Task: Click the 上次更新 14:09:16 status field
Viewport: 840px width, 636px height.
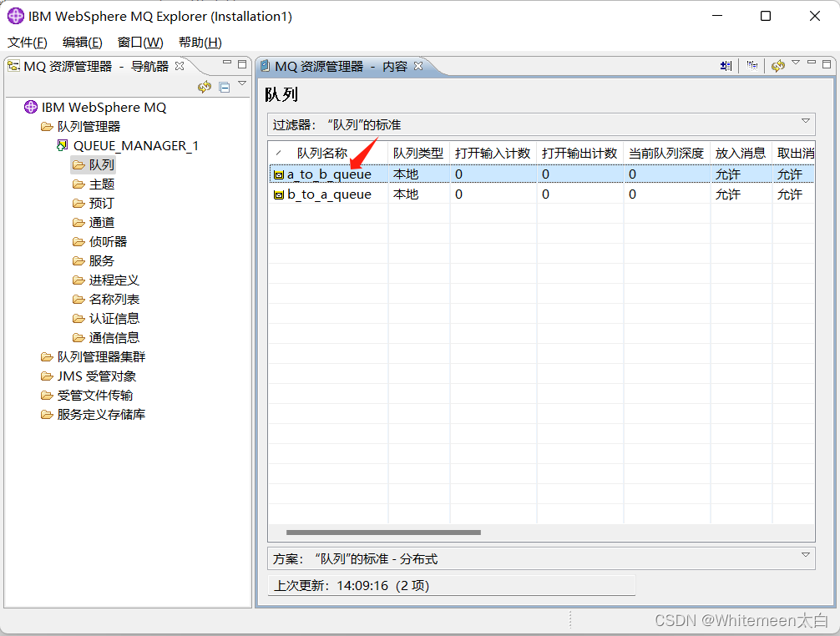Action: [452, 586]
